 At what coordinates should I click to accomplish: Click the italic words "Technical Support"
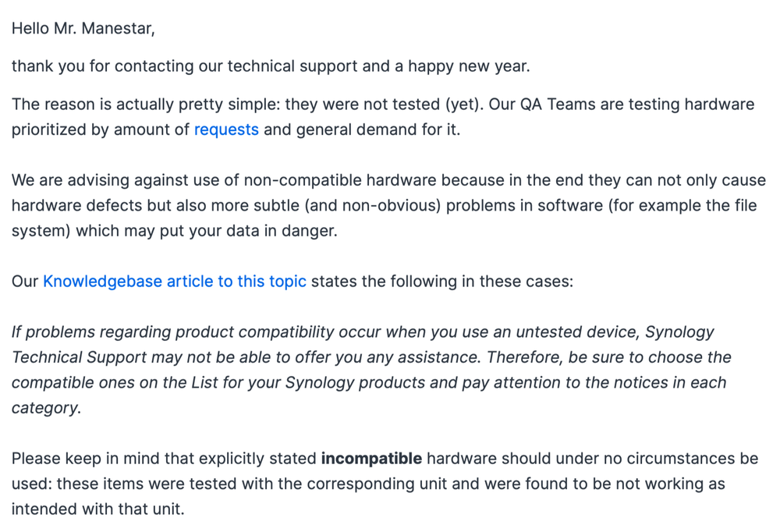click(79, 357)
